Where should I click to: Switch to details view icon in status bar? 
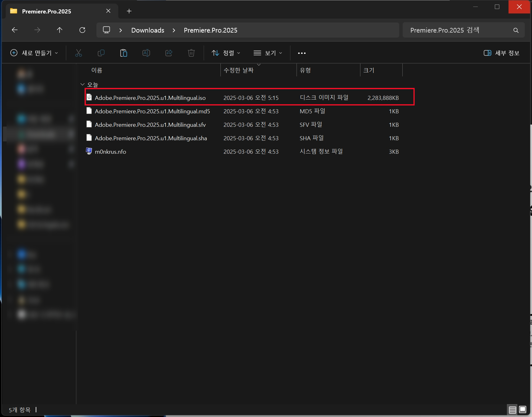click(x=513, y=410)
